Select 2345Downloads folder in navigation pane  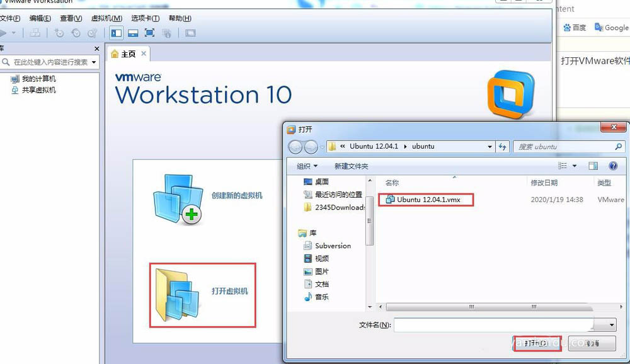(335, 207)
